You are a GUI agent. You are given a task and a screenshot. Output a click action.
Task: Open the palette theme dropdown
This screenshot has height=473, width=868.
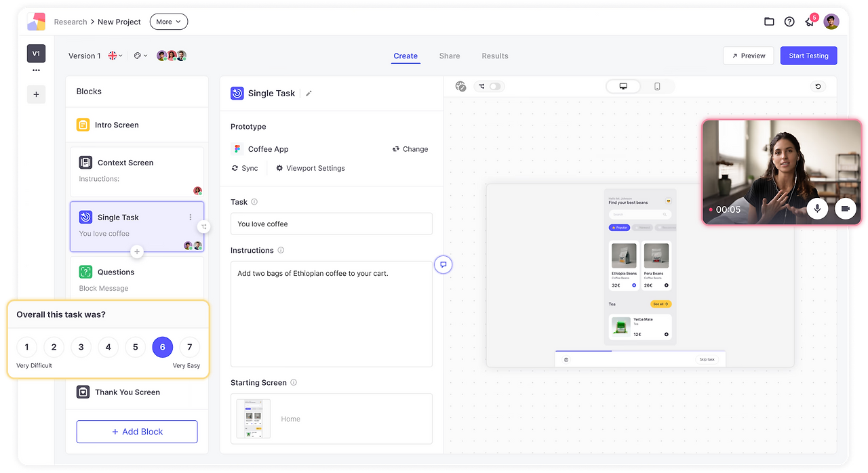coord(140,56)
